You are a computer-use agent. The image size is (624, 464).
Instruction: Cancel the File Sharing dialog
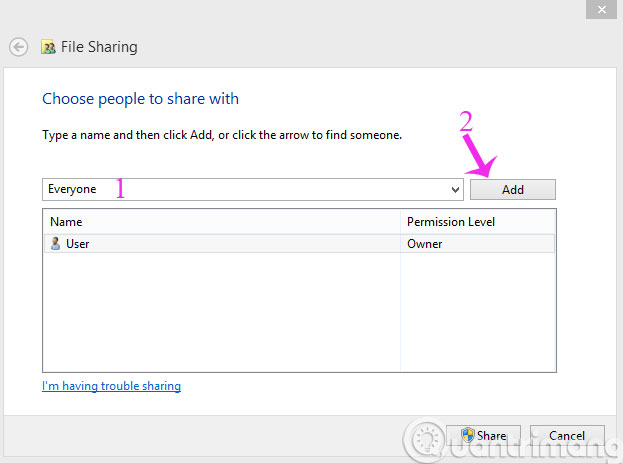click(567, 435)
